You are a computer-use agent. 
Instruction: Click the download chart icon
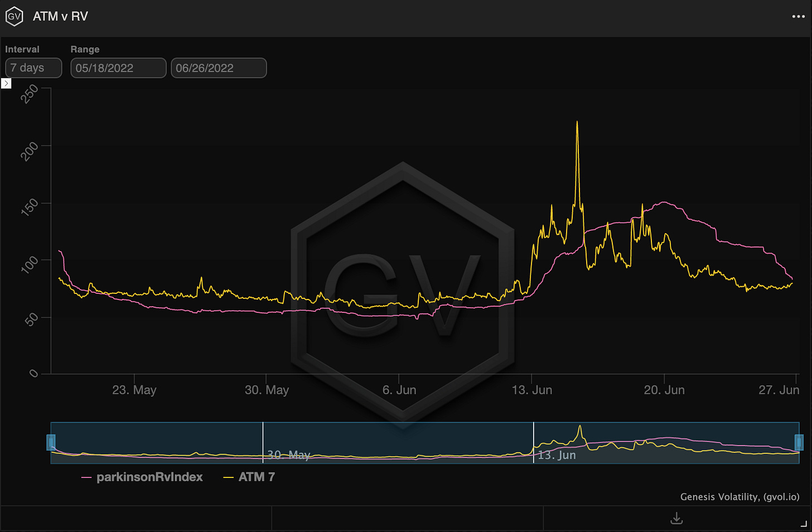tap(676, 518)
